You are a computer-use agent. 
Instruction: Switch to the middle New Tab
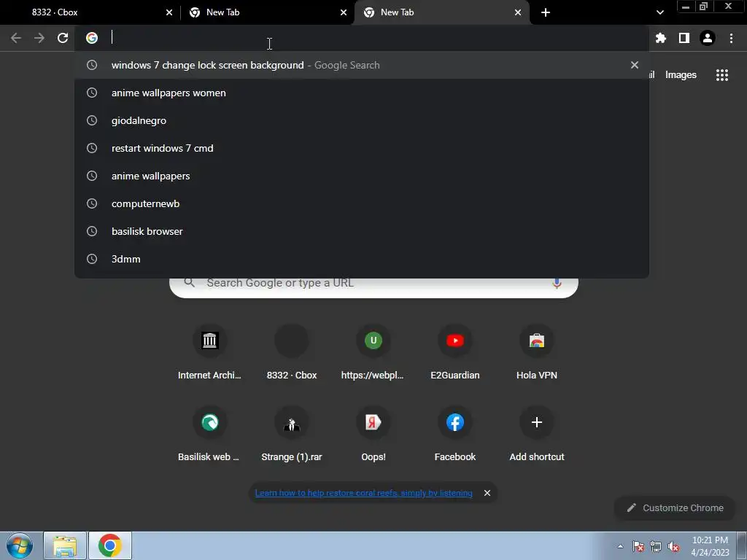[267, 12]
